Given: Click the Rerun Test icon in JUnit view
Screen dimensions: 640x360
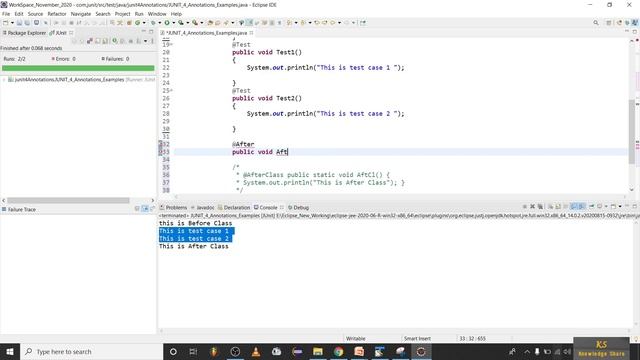Looking at the screenshot, I should pyautogui.click(x=115, y=41).
